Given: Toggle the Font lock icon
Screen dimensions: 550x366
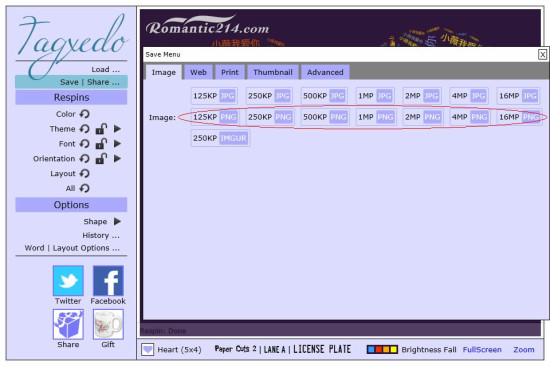Looking at the screenshot, I should point(101,144).
